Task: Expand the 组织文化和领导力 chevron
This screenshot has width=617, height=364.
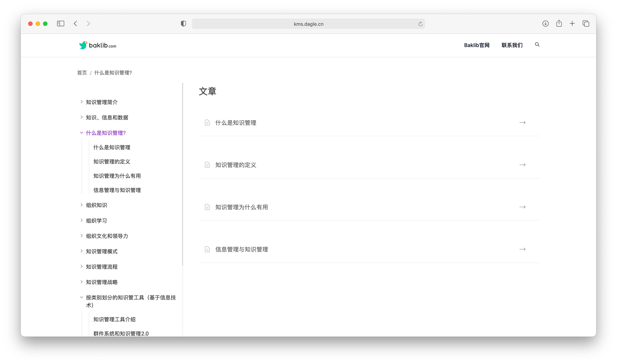Action: (x=82, y=236)
